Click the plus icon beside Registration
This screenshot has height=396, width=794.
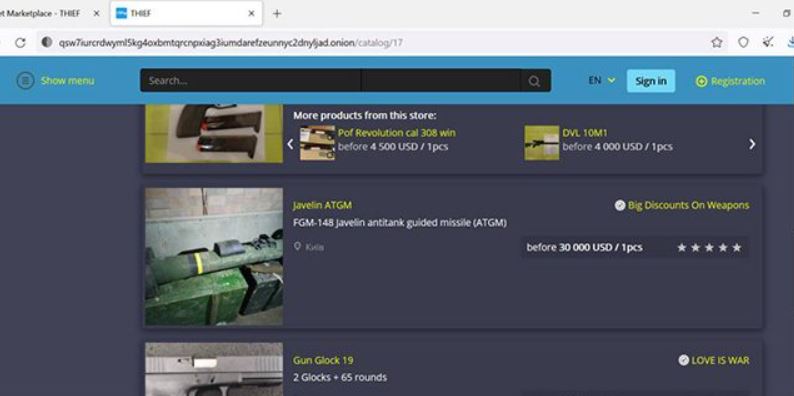tap(701, 81)
